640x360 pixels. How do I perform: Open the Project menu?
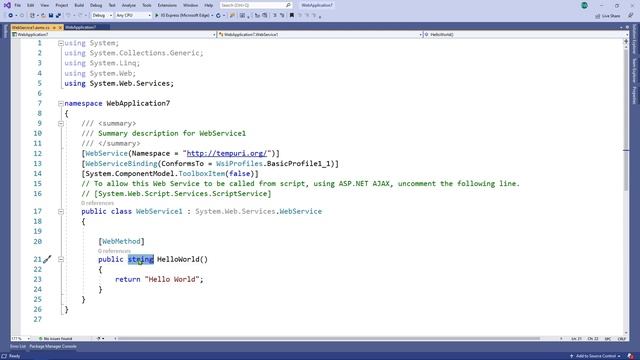point(62,5)
